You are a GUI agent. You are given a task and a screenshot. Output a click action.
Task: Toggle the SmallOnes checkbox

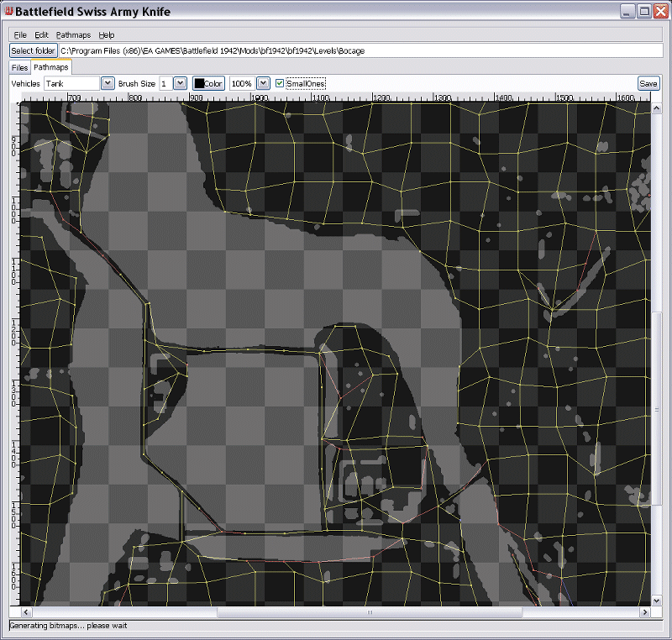[x=280, y=83]
